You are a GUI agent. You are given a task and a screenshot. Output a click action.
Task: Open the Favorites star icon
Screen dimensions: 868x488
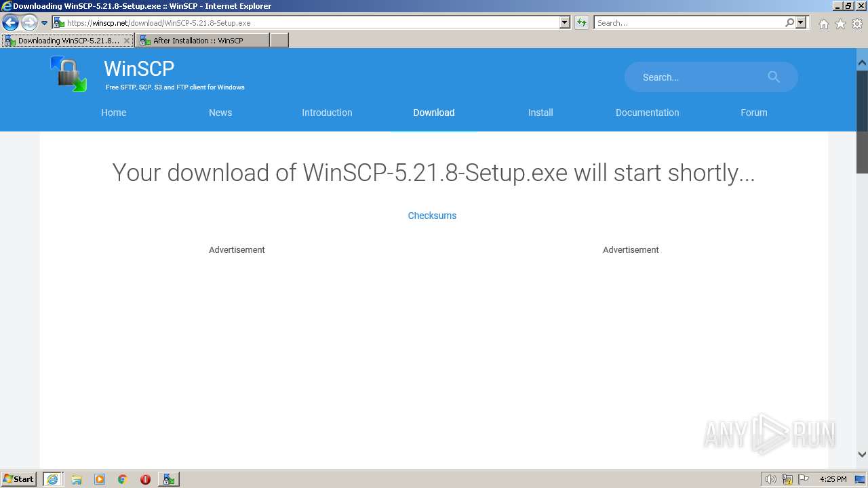(840, 24)
